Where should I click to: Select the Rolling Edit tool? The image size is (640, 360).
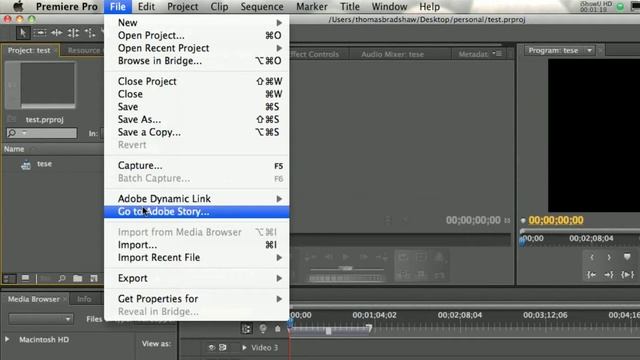click(x=73, y=33)
